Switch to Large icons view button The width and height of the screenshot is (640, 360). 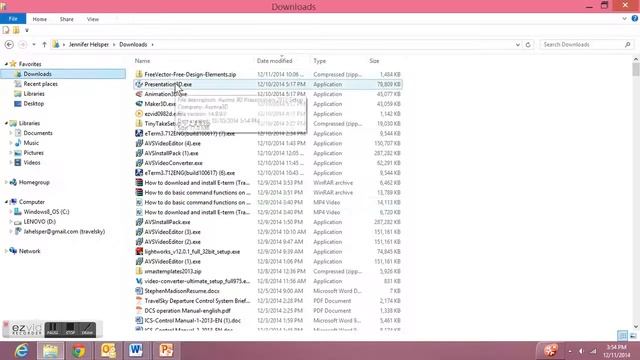pyautogui.click(x=633, y=336)
